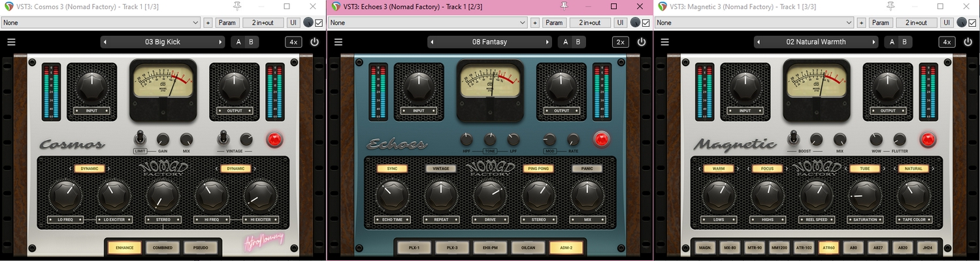
Task: Click the Param button in Echoes window
Action: coord(554,22)
